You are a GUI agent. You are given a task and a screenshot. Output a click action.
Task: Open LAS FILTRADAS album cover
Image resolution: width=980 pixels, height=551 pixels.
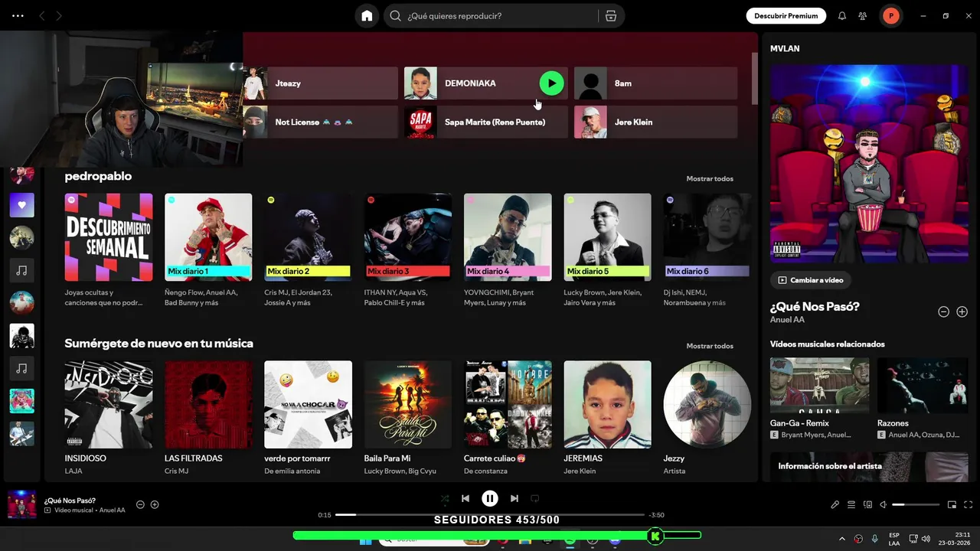click(208, 405)
